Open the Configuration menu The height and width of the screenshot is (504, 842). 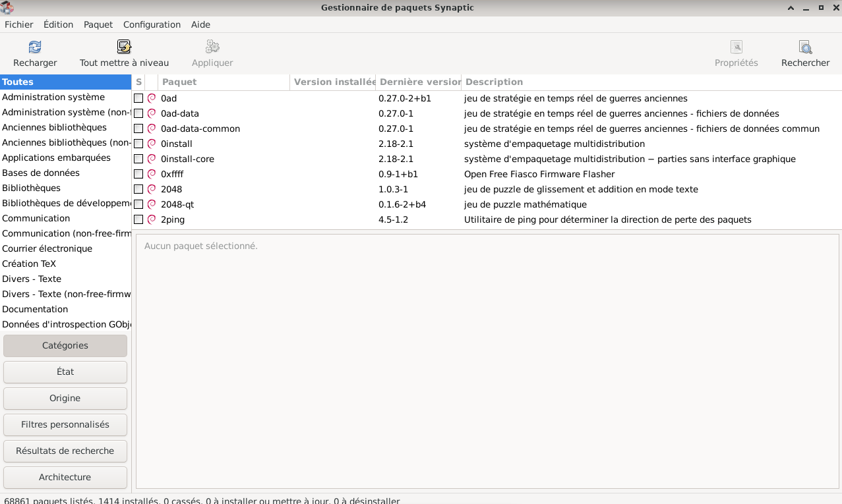[x=152, y=24]
